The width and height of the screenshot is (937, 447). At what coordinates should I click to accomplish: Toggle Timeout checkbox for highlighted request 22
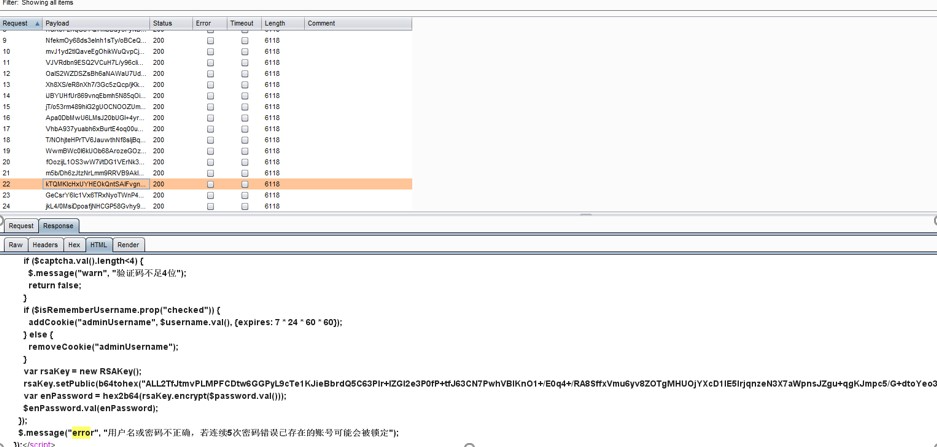245,184
